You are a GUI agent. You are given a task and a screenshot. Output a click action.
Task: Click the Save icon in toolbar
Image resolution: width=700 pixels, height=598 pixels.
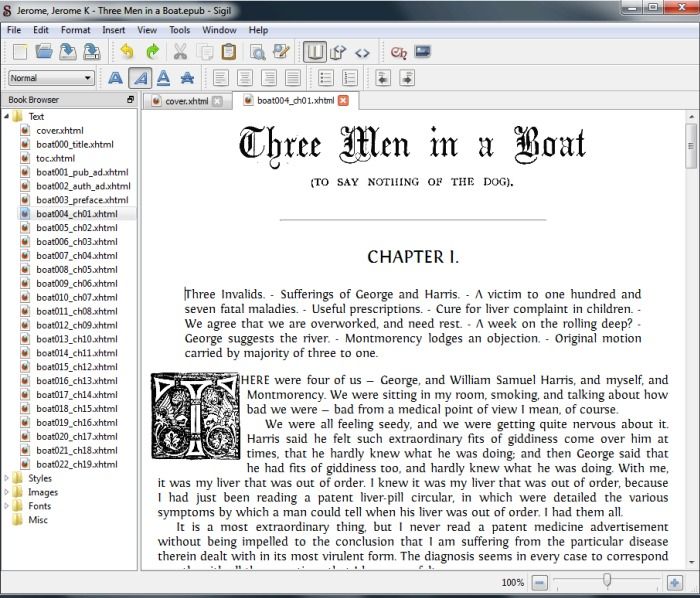(67, 52)
